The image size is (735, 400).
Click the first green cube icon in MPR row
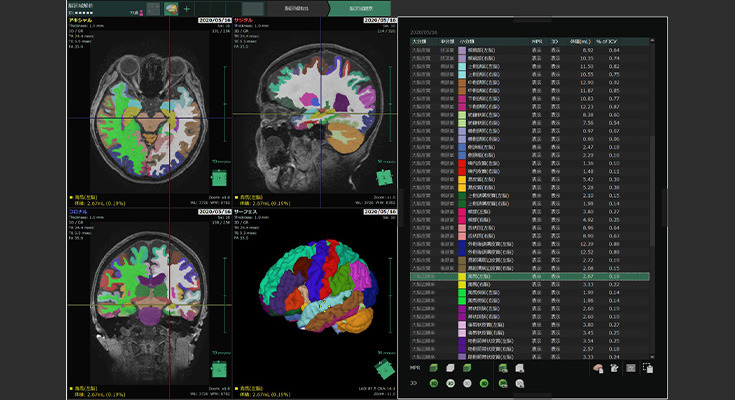click(x=436, y=369)
